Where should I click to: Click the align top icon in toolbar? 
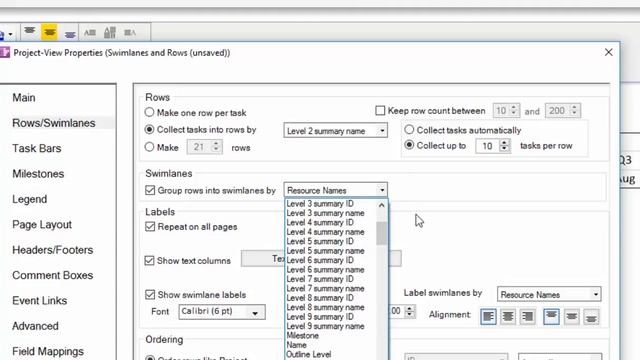(x=30, y=32)
